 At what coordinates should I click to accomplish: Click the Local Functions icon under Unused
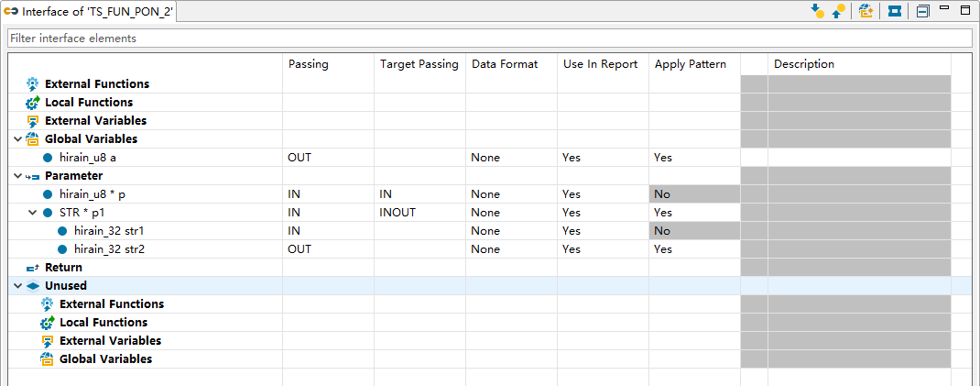[48, 323]
